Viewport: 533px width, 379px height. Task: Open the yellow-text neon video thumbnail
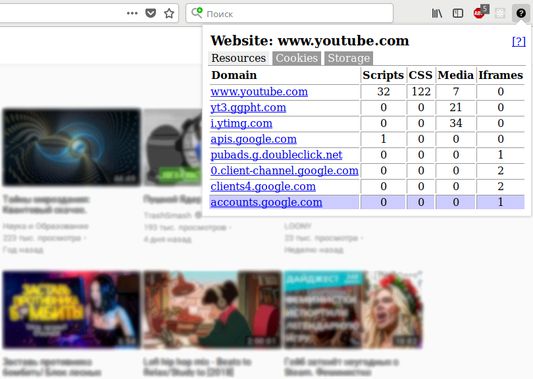tap(71, 309)
